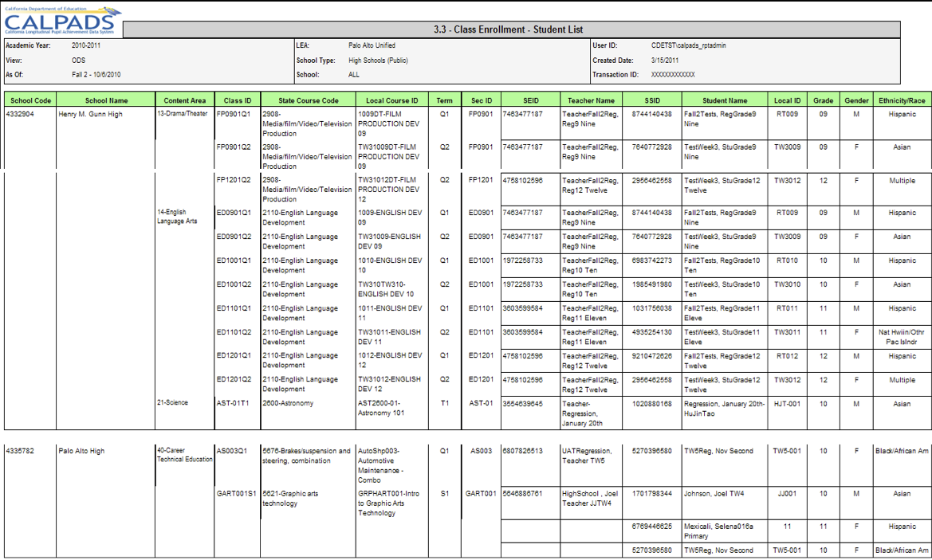Select the School filter value ALL

click(x=354, y=75)
